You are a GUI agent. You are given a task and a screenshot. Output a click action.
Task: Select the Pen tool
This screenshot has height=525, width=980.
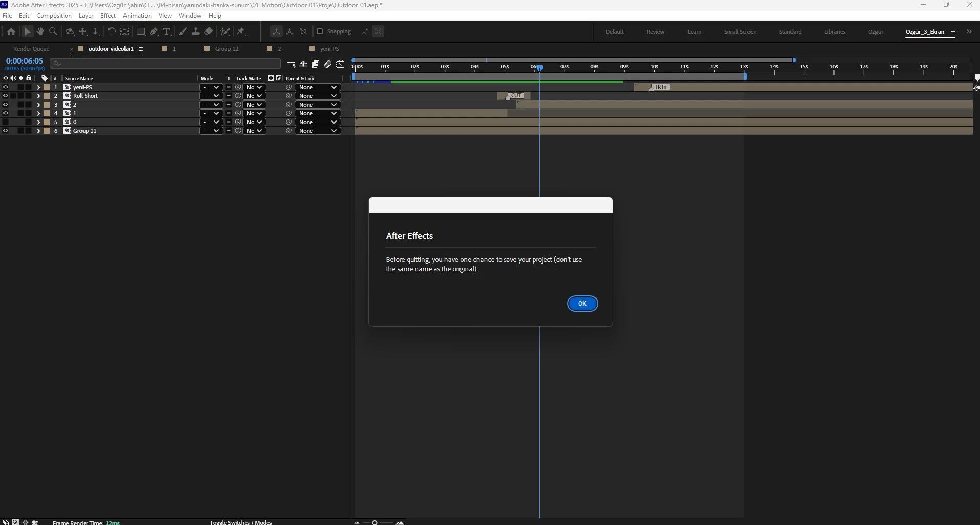coord(154,32)
